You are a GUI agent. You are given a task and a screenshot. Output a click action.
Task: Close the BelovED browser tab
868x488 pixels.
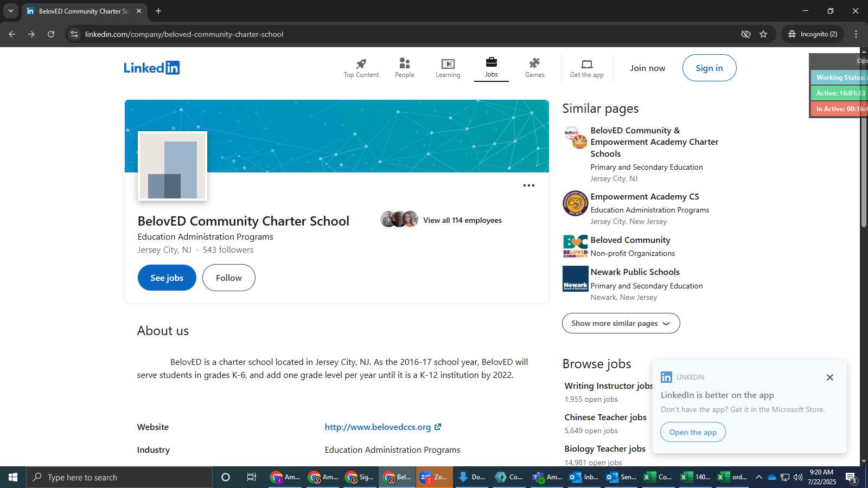pyautogui.click(x=139, y=11)
